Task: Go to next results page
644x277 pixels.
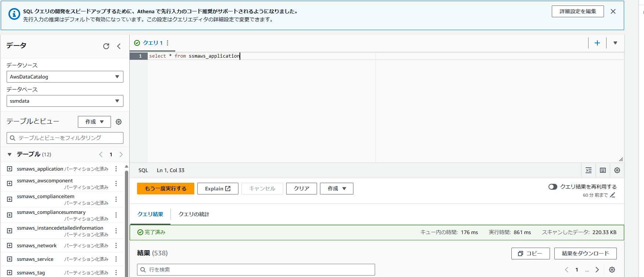Action: [597, 270]
